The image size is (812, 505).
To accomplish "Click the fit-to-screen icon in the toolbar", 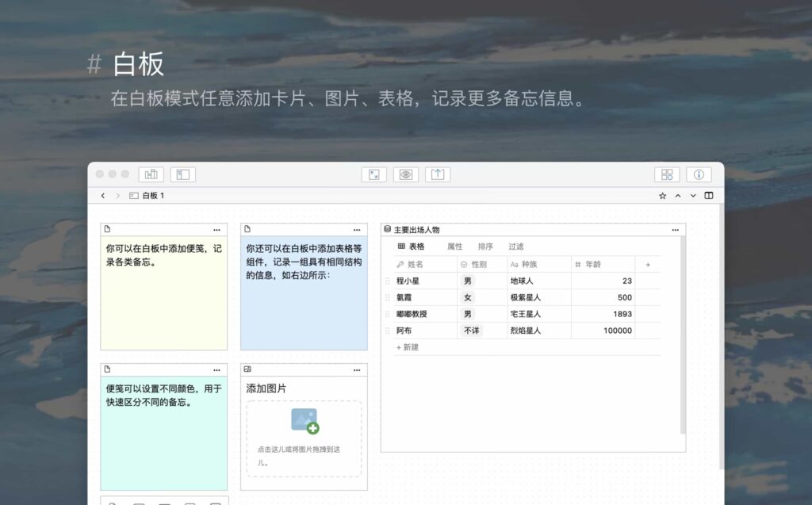I will 373,174.
